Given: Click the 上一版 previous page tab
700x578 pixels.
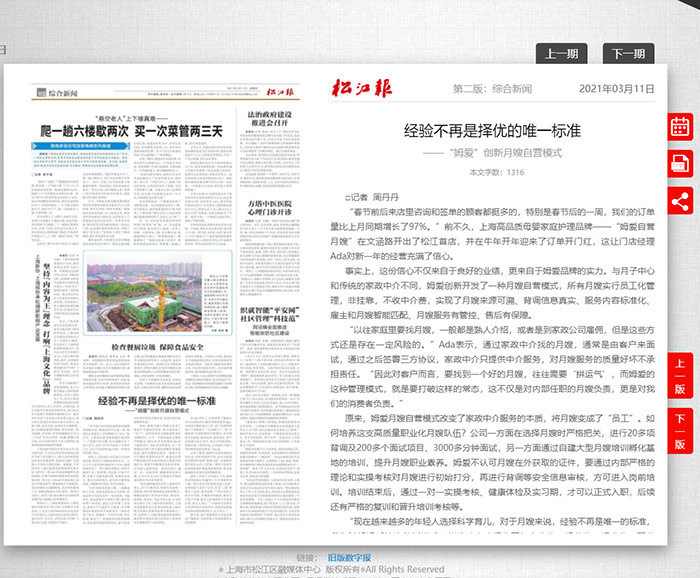Looking at the screenshot, I should (681, 375).
